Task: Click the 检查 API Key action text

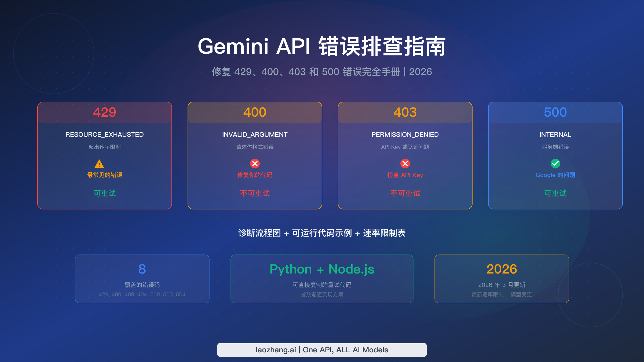Action: tap(405, 175)
